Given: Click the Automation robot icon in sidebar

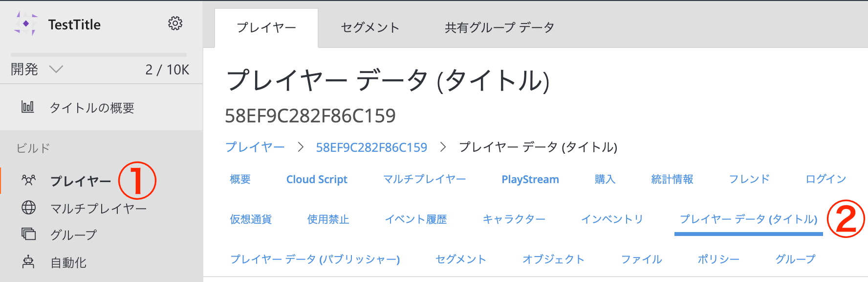Looking at the screenshot, I should pyautogui.click(x=29, y=262).
